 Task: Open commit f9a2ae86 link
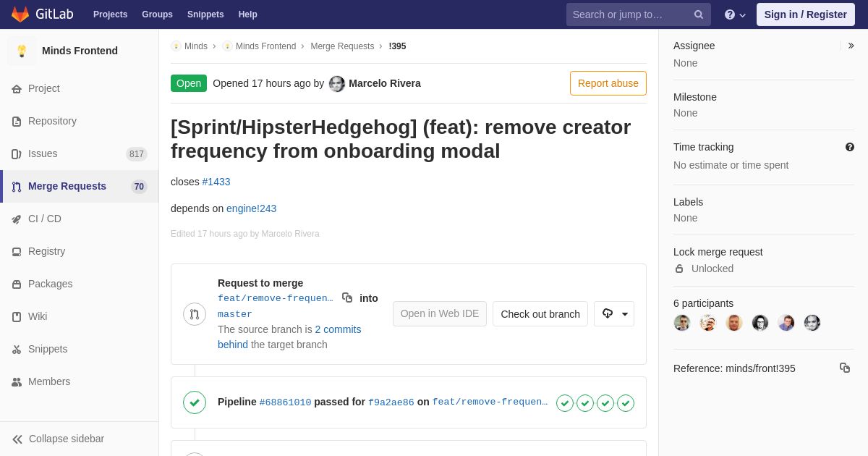(391, 402)
